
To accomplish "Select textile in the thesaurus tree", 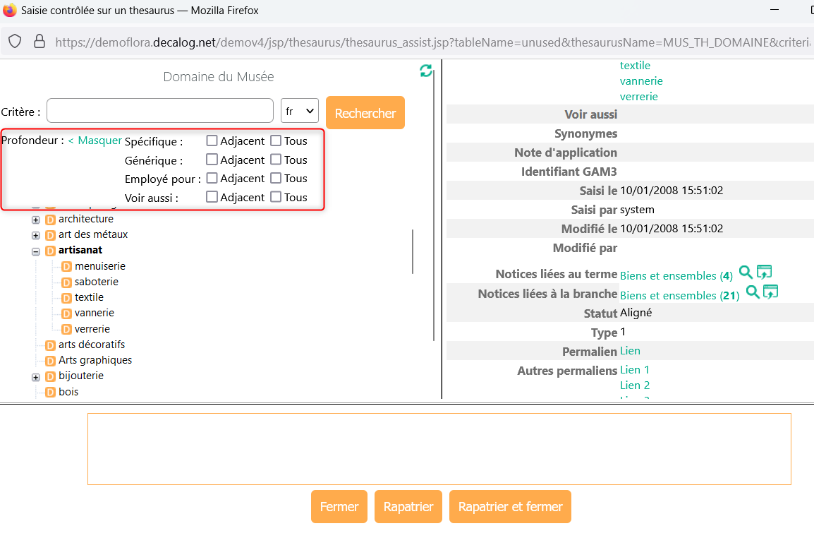I will pos(89,297).
